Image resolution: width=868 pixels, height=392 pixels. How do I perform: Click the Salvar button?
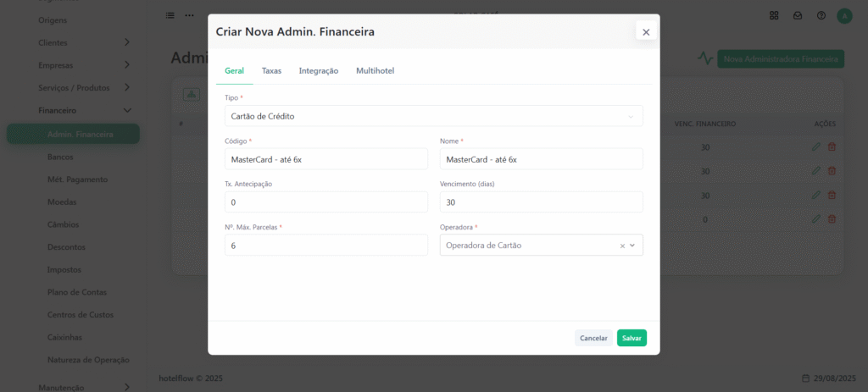tap(632, 338)
